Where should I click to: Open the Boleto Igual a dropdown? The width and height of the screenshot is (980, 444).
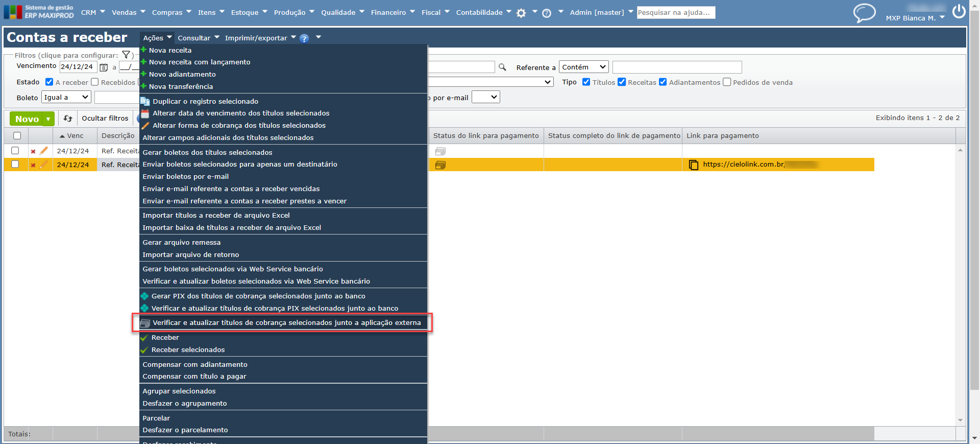click(66, 97)
